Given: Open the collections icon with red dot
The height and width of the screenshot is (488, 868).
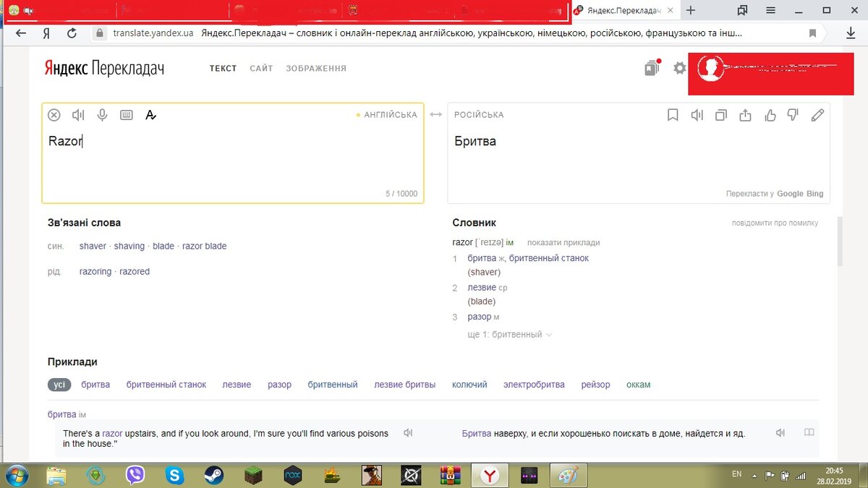Looking at the screenshot, I should (x=653, y=67).
